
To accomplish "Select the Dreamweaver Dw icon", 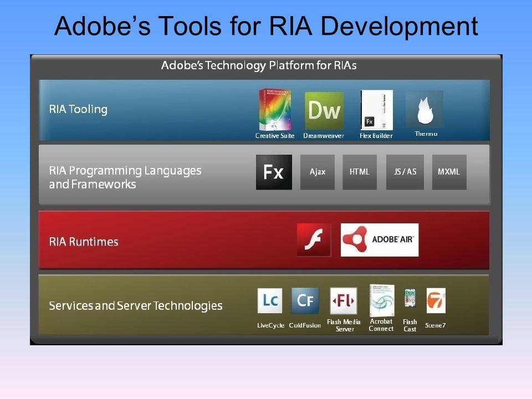I will point(324,111).
